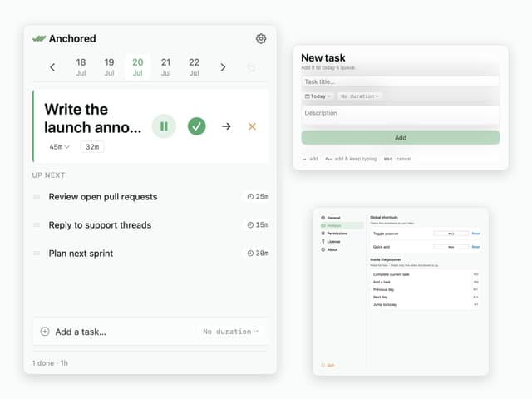Click Jump to today shortcut row
This screenshot has width=532, height=399.
(x=426, y=304)
